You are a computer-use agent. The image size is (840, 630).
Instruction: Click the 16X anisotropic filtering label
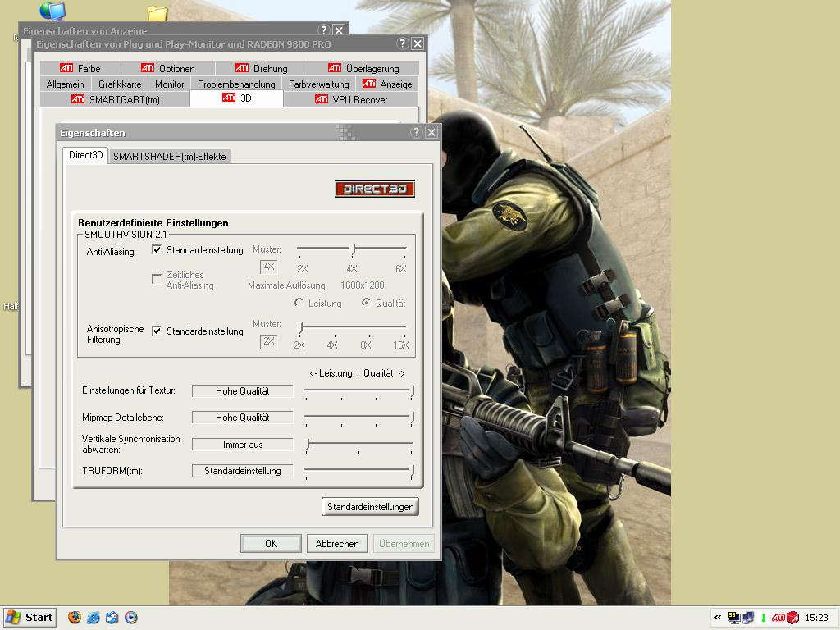[x=400, y=345]
